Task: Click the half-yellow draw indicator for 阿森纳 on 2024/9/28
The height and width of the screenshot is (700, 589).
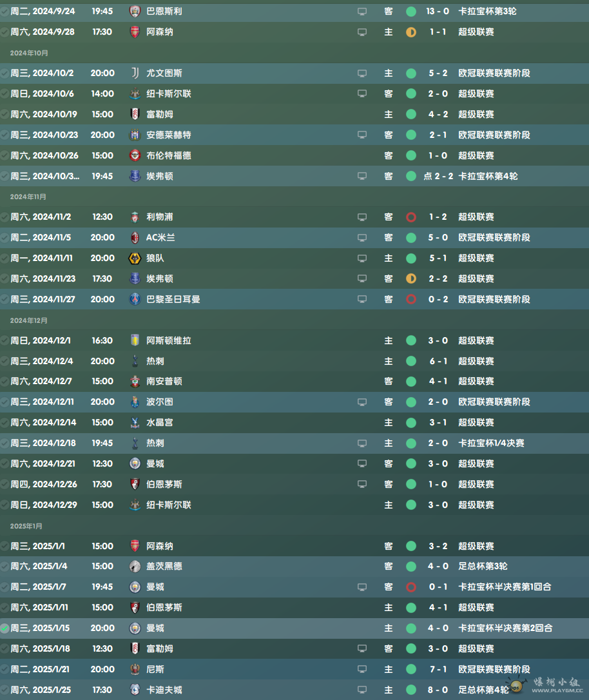Action: (411, 32)
